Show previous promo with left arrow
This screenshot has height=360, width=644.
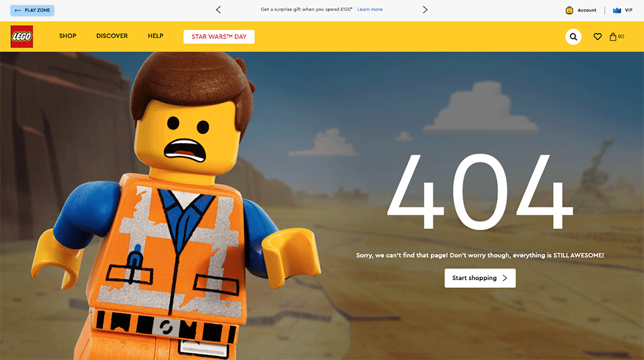point(218,10)
